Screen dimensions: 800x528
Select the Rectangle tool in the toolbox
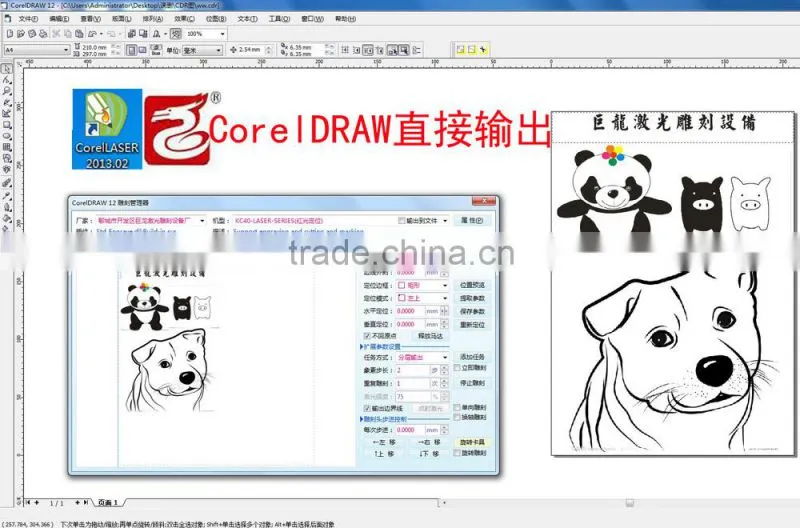click(7, 124)
